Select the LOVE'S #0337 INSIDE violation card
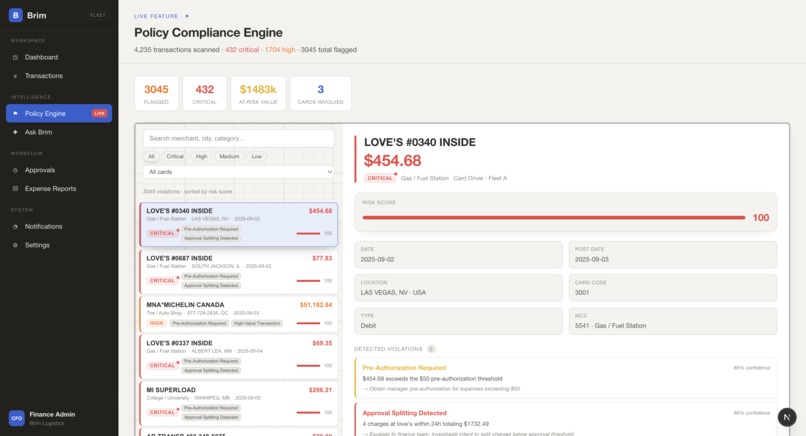 239,357
